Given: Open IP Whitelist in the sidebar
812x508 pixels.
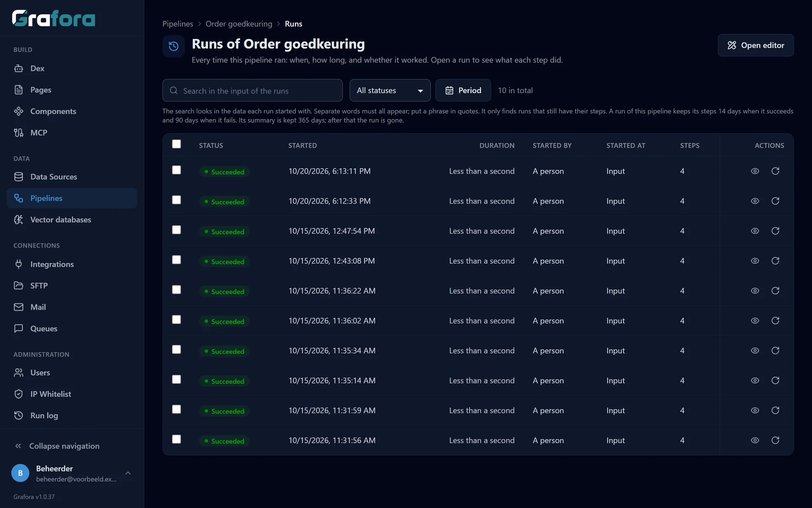Looking at the screenshot, I should (x=72, y=394).
